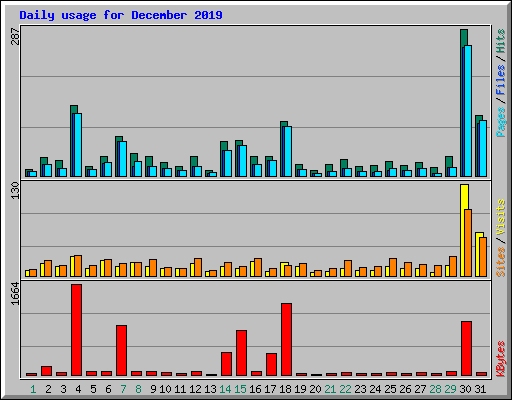
Task: Click day 10 on the x-axis
Action: [x=165, y=389]
